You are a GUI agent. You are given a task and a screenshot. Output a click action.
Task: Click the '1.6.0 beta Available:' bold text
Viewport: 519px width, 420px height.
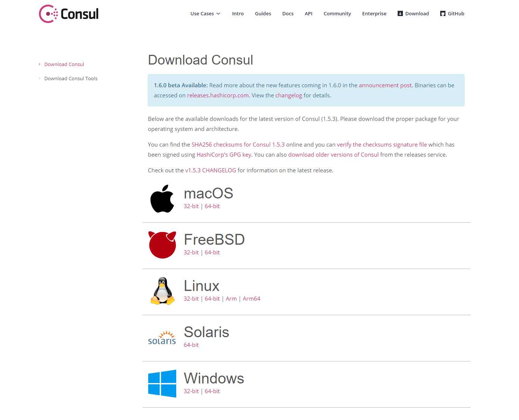[181, 85]
